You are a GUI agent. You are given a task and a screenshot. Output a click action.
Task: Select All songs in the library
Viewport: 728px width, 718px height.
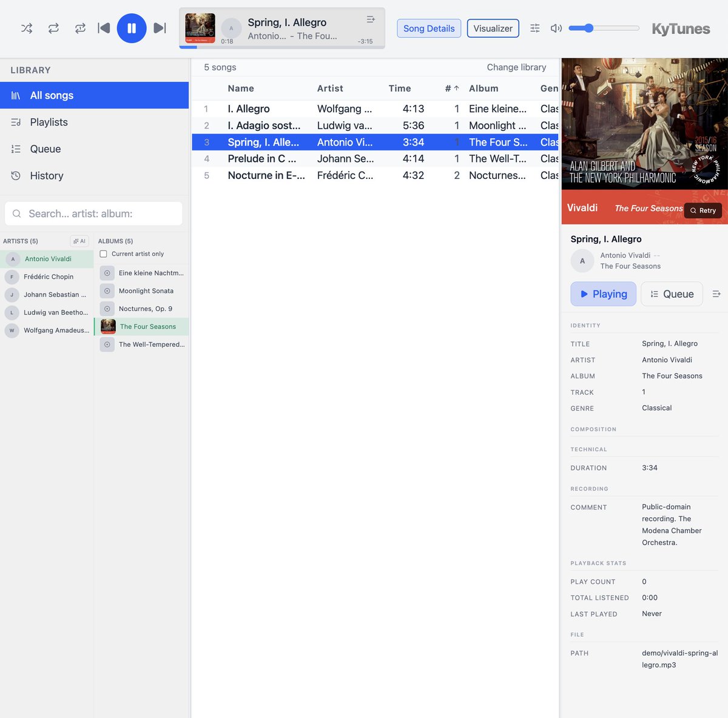point(95,95)
